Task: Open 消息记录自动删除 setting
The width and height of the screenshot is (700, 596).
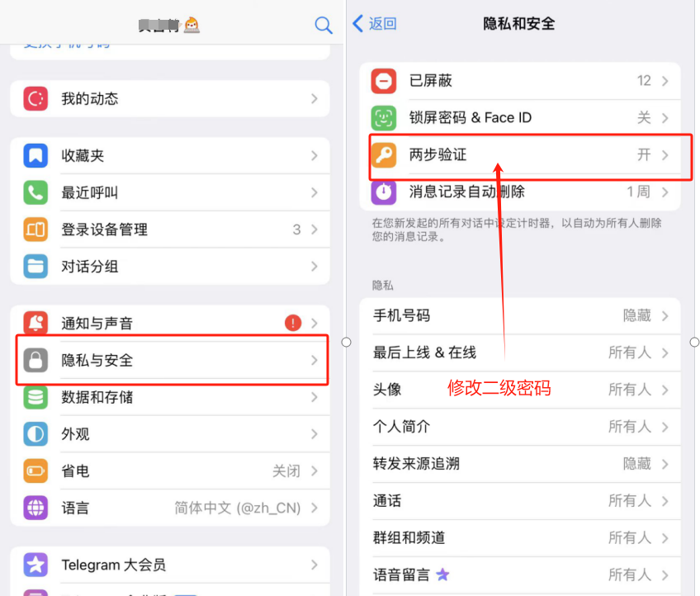Action: pyautogui.click(x=520, y=192)
